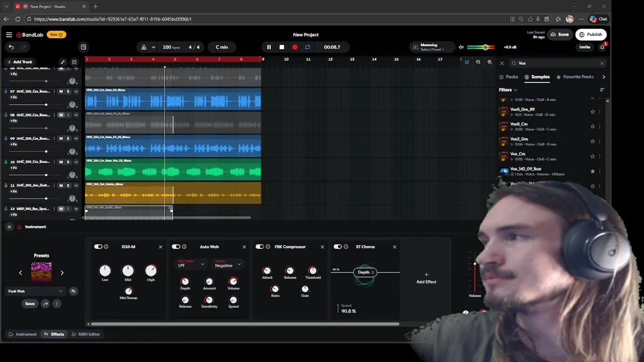The height and width of the screenshot is (362, 644).
Task: Open the LPF Filter Mode dropdown
Action: tap(191, 264)
